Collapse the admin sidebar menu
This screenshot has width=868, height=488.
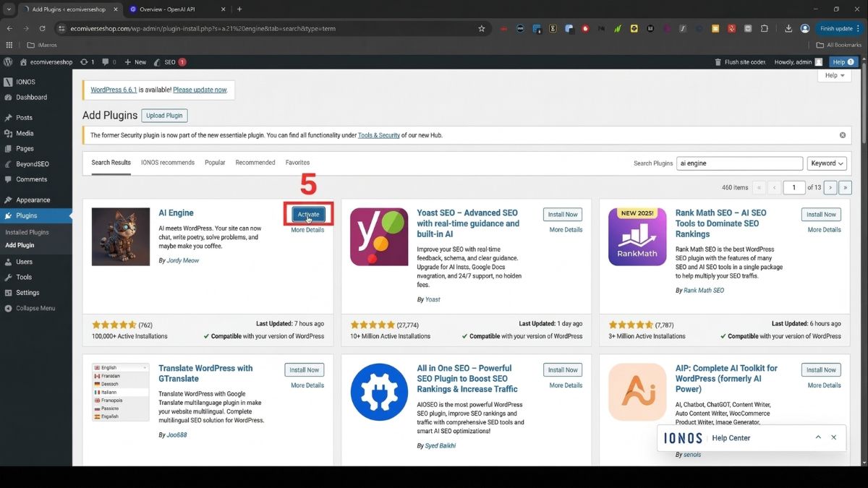[35, 308]
